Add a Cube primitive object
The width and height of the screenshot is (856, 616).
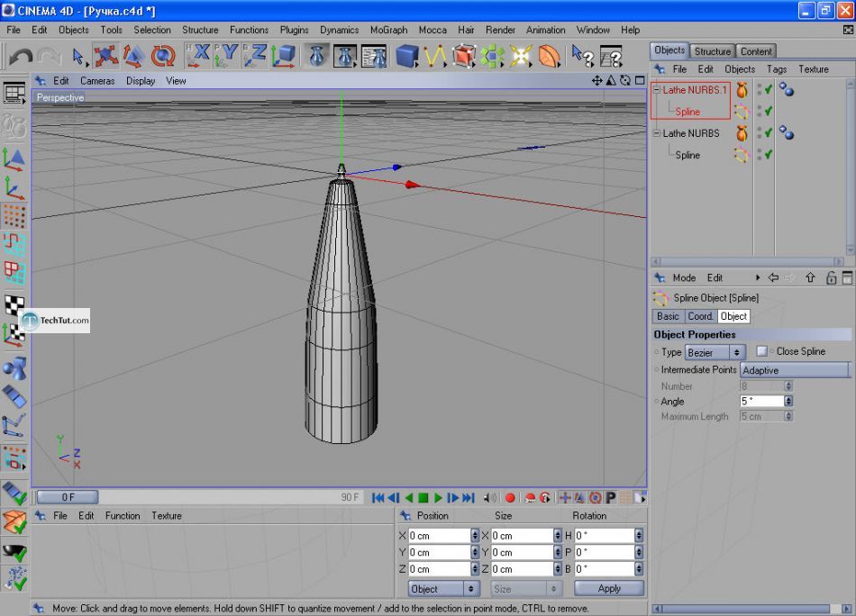pos(406,56)
